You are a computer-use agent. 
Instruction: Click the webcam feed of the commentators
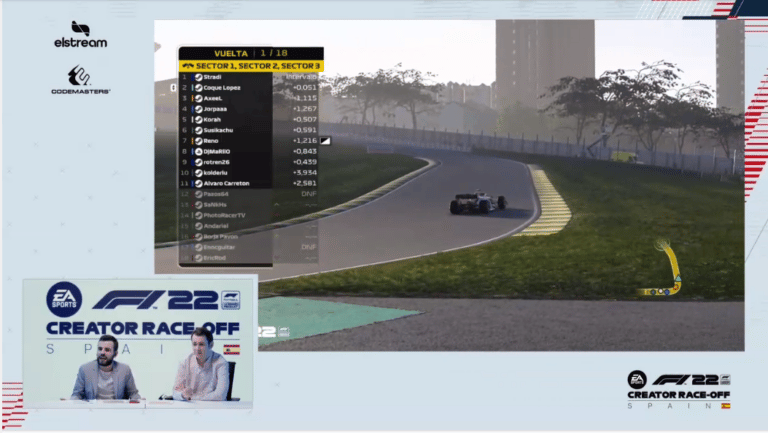tap(138, 344)
